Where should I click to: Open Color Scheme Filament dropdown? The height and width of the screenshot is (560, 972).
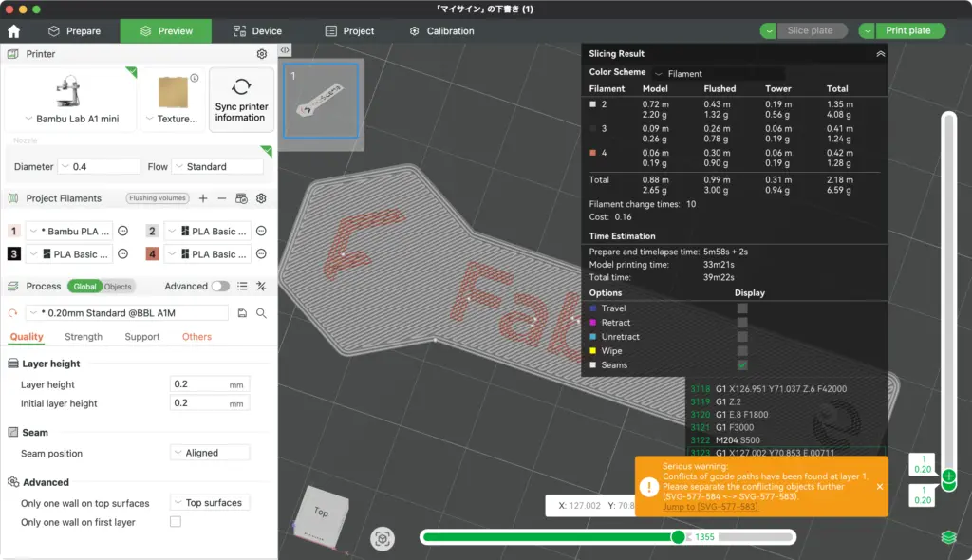(x=719, y=74)
